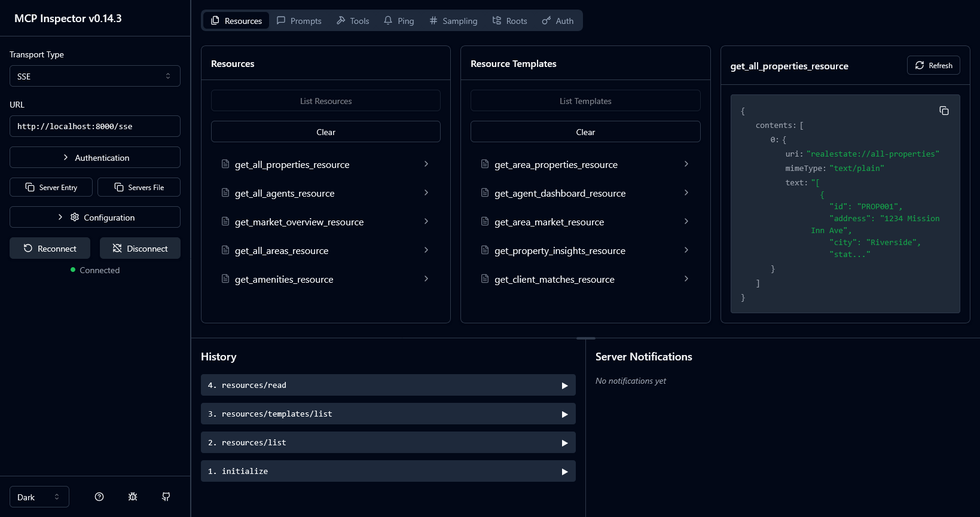Viewport: 980px width, 517px height.
Task: Expand the Authentication section
Action: pos(95,157)
